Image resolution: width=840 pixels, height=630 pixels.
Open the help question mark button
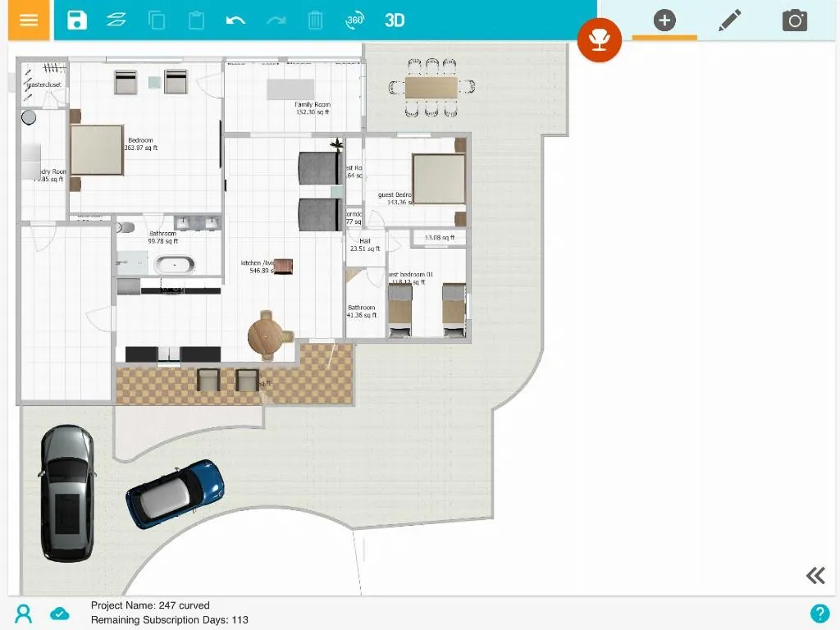[819, 613]
